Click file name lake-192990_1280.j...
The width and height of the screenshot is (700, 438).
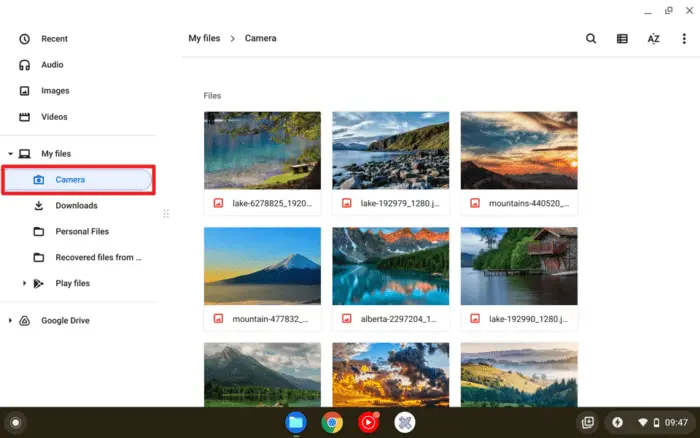point(528,319)
